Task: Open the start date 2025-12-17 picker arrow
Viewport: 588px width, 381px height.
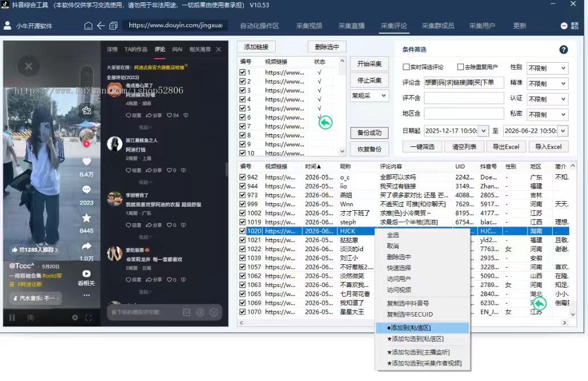Action: (484, 131)
